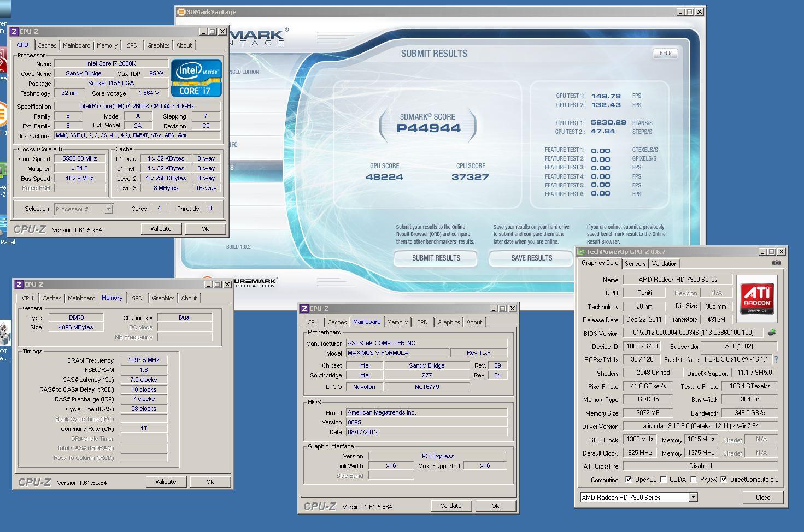Open Memory tab in CPU-Z CPU window
This screenshot has height=532, width=804.
coord(107,45)
